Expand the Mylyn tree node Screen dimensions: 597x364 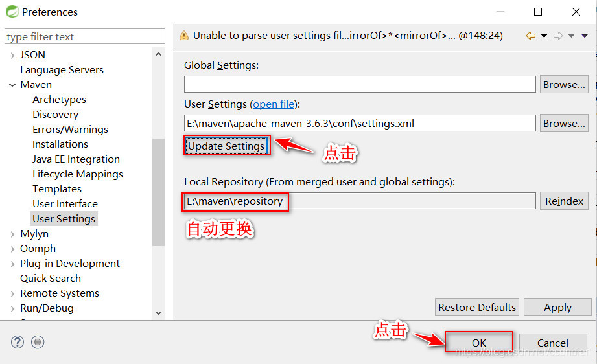[12, 234]
